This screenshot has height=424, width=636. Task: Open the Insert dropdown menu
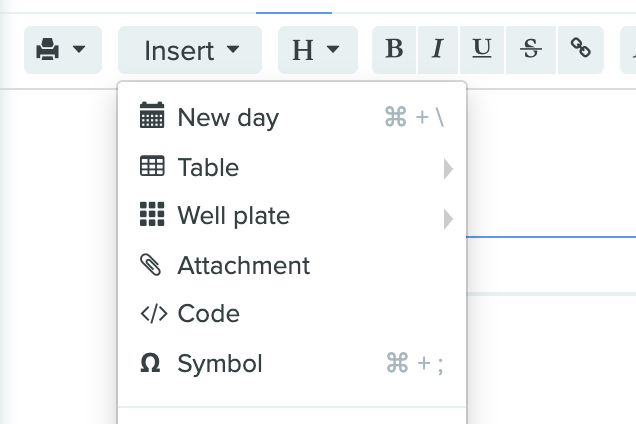pyautogui.click(x=190, y=50)
